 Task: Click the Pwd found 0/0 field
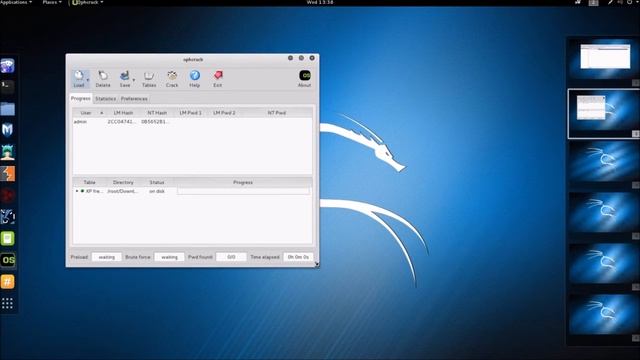(231, 257)
